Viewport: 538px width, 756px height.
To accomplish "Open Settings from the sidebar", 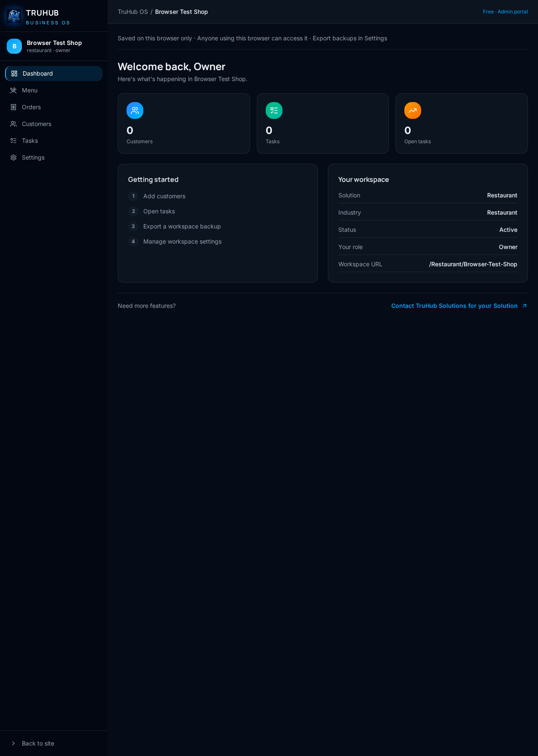I will pos(54,157).
